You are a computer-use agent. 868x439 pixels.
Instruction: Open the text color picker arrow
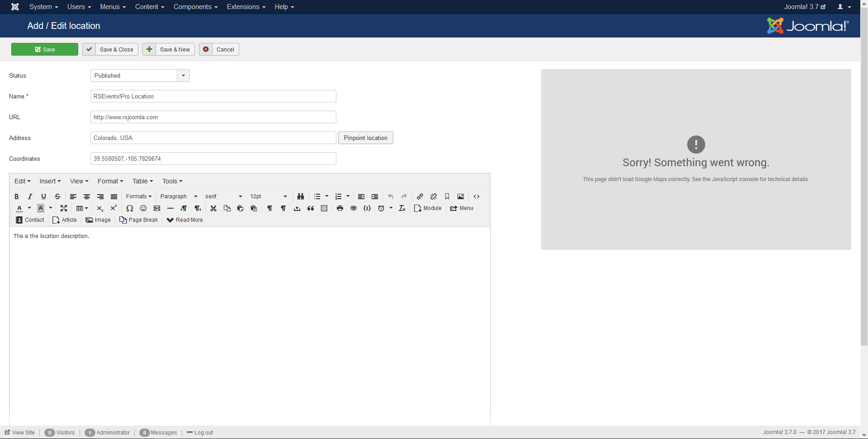(x=29, y=208)
